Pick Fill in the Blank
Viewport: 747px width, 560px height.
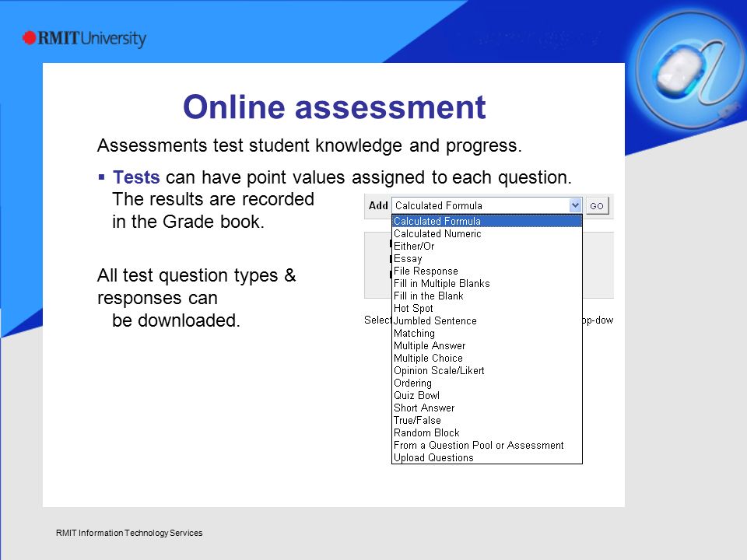pos(487,296)
